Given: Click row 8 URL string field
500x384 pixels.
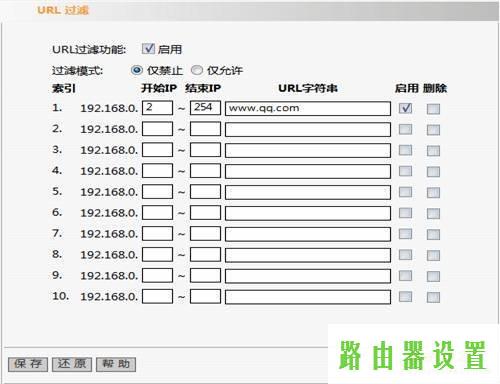Looking at the screenshot, I should click(x=308, y=255).
